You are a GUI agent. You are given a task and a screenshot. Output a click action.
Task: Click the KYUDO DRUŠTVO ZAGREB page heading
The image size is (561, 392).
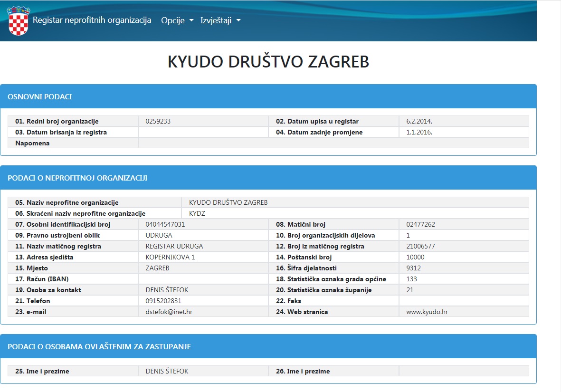268,62
